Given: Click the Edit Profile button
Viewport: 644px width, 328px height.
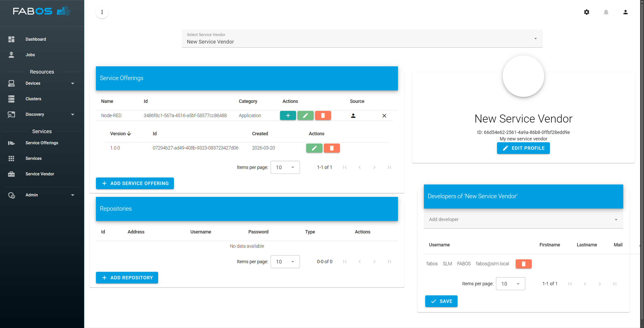Looking at the screenshot, I should [x=523, y=148].
